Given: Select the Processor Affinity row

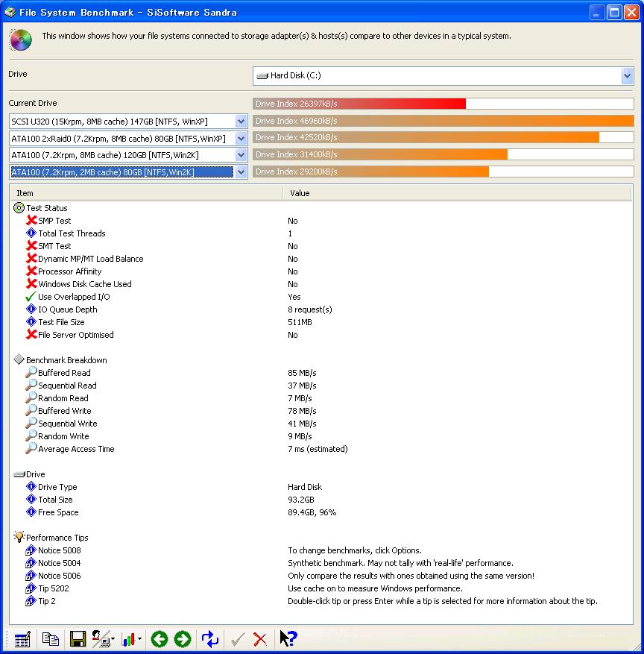Looking at the screenshot, I should [321, 271].
